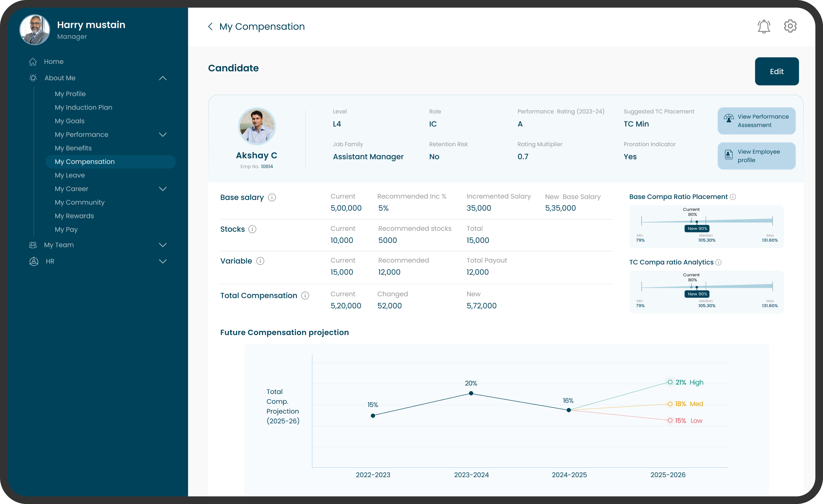This screenshot has width=823, height=504.
Task: Click Harry mustain's profile photo
Action: coord(35,30)
